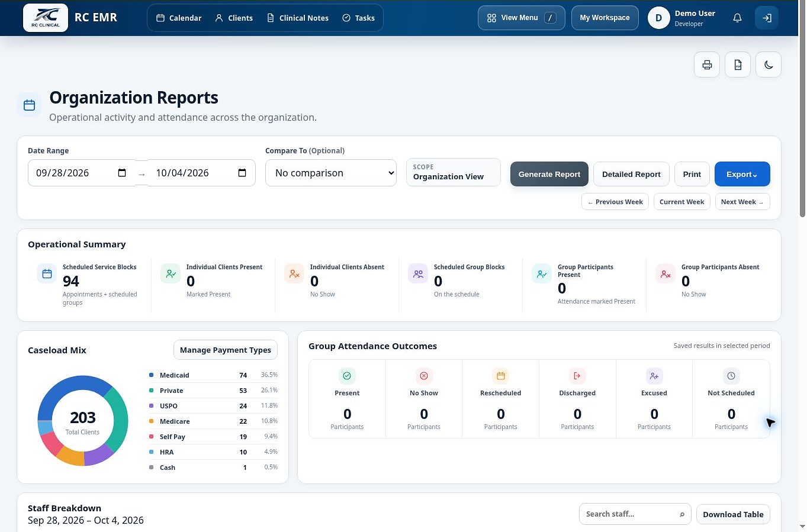807x532 pixels.
Task: Click the sign out icon
Action: (x=767, y=18)
